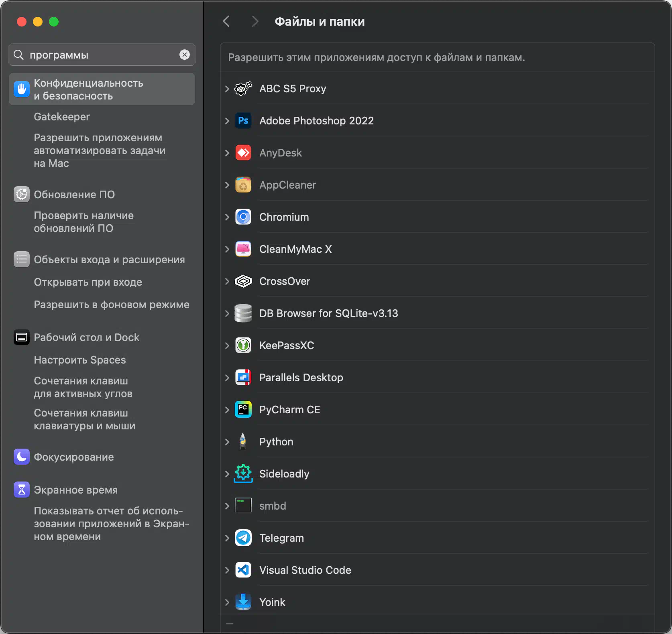The height and width of the screenshot is (634, 672).
Task: Click the Telegram paper plane icon
Action: [243, 538]
